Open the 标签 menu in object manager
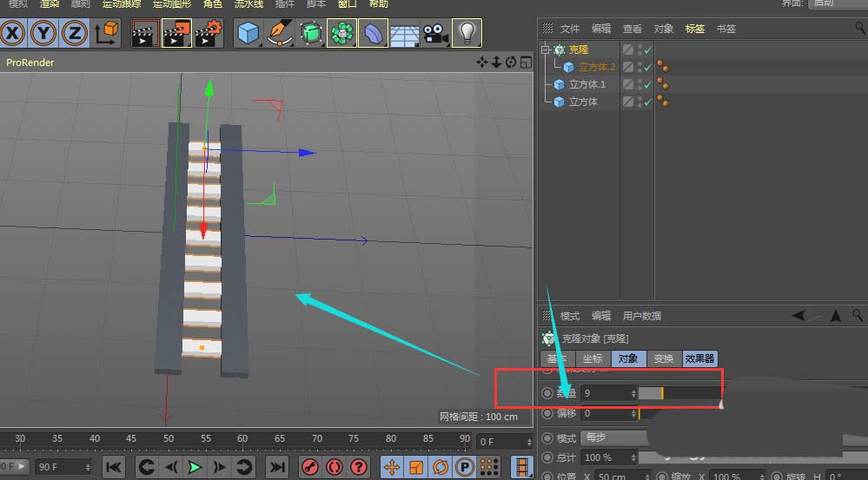868x480 pixels. coord(695,29)
